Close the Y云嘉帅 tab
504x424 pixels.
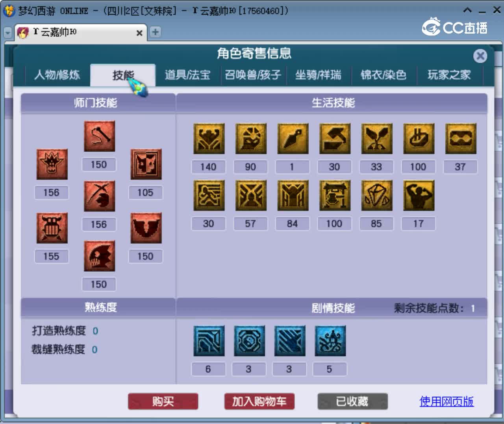click(139, 33)
